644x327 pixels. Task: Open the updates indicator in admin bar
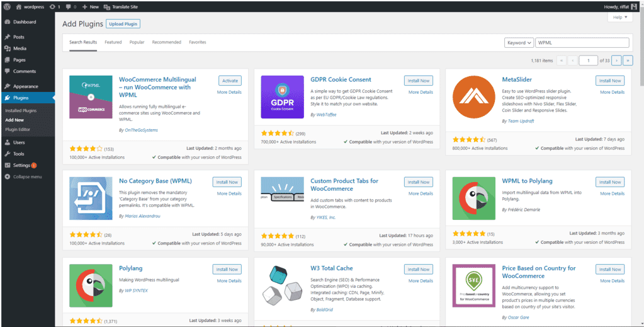click(x=54, y=7)
